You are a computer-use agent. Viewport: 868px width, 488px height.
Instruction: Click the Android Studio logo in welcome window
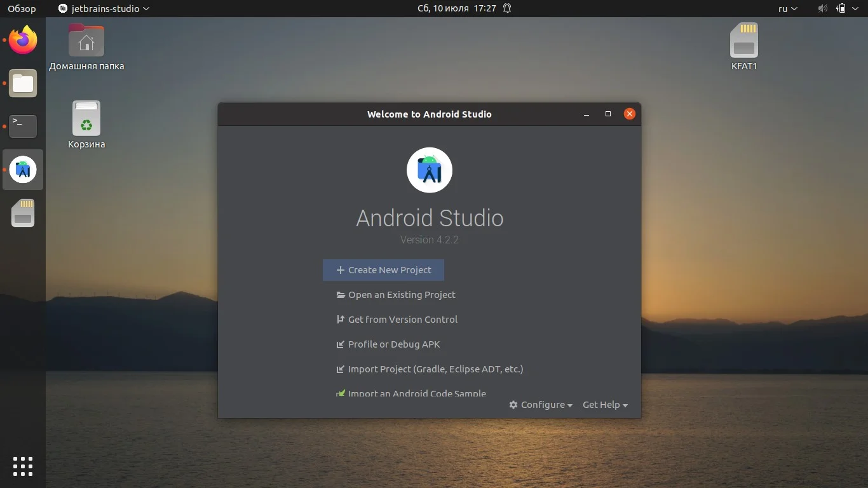430,170
